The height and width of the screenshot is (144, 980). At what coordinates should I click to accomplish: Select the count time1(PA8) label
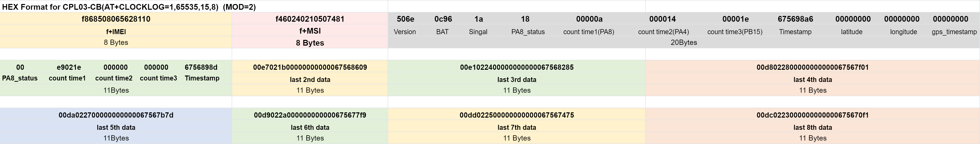(589, 32)
